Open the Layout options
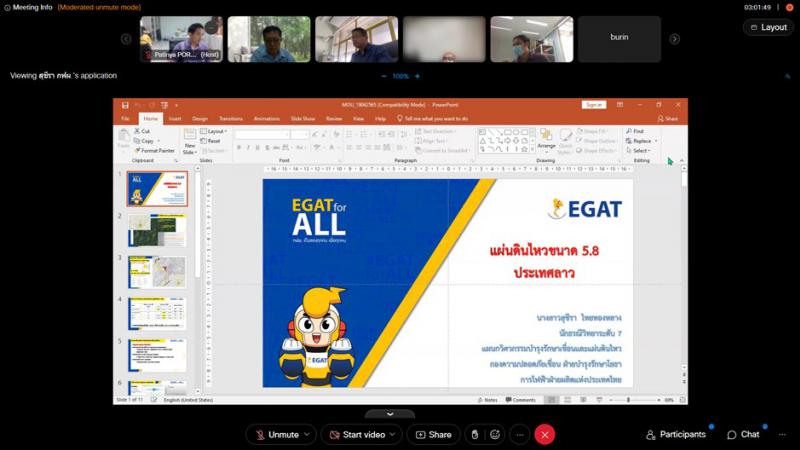Viewport: 800px width, 450px height. click(768, 28)
